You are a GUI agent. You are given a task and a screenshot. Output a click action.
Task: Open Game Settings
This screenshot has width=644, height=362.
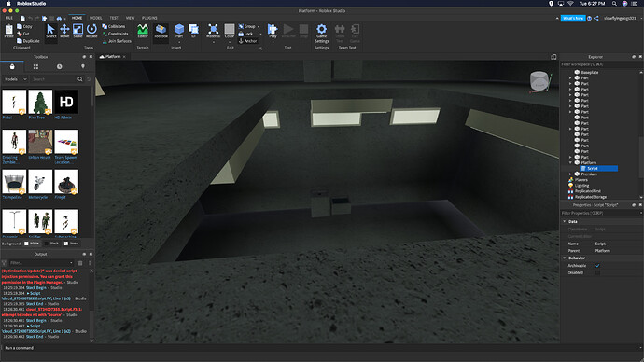tap(322, 33)
